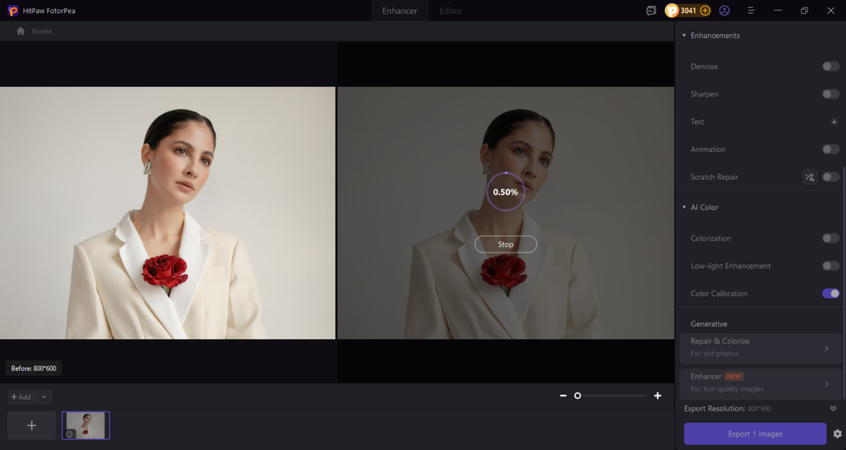
Task: Switch to the Enhancer tab
Action: [x=400, y=11]
